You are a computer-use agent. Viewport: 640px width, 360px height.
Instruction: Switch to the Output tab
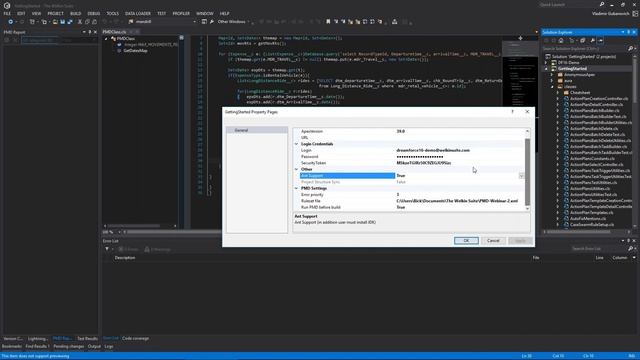click(94, 346)
